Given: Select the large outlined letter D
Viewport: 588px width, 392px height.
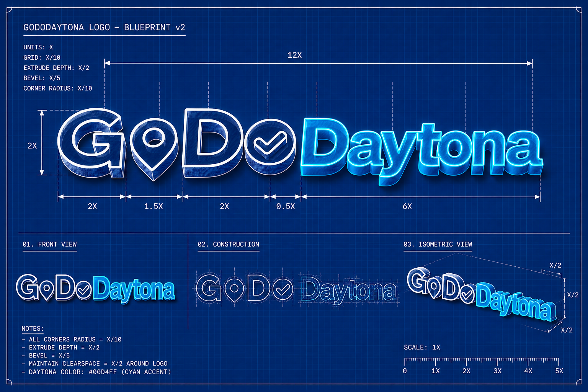Looking at the screenshot, I should pos(212,143).
